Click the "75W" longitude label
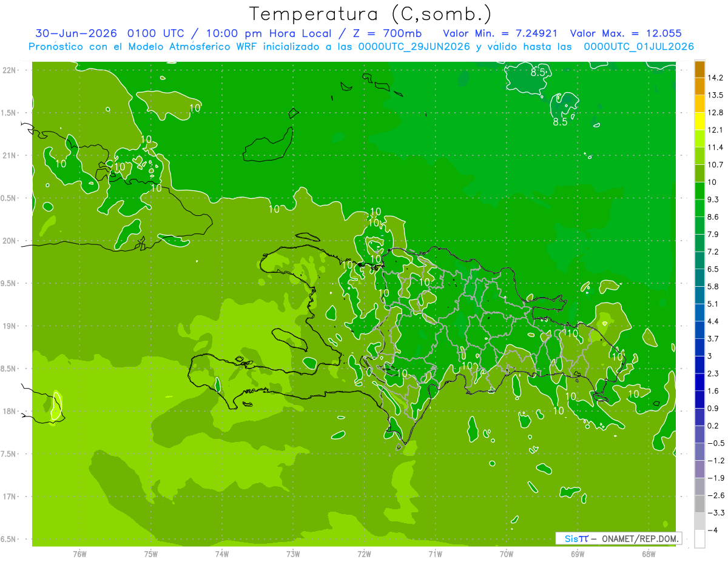The image size is (728, 562). coord(151,554)
